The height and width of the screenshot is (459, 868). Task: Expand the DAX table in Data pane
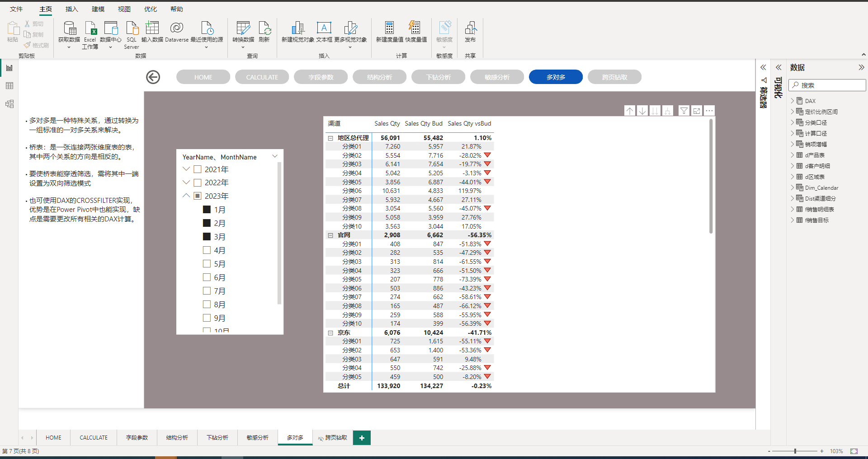pos(793,101)
